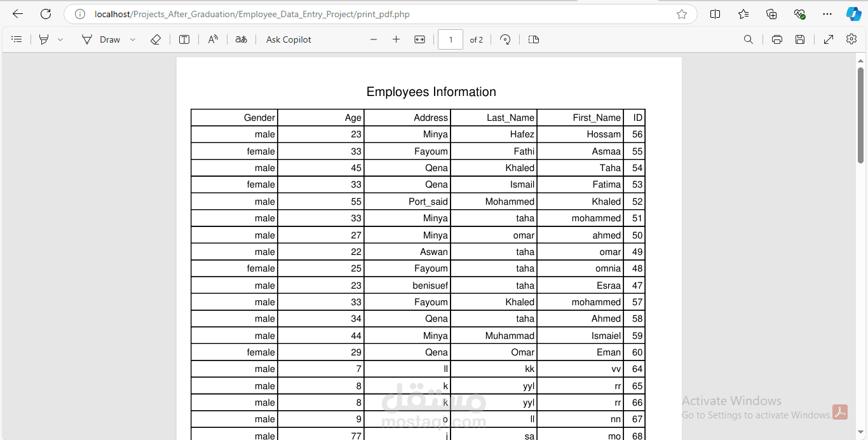Click the address bar URL

tap(252, 14)
